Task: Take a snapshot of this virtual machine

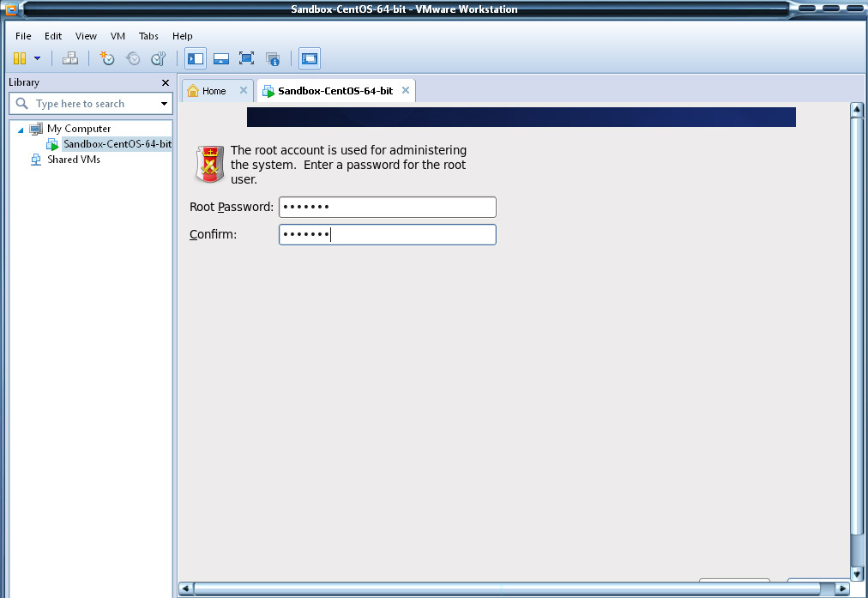Action: coord(107,58)
